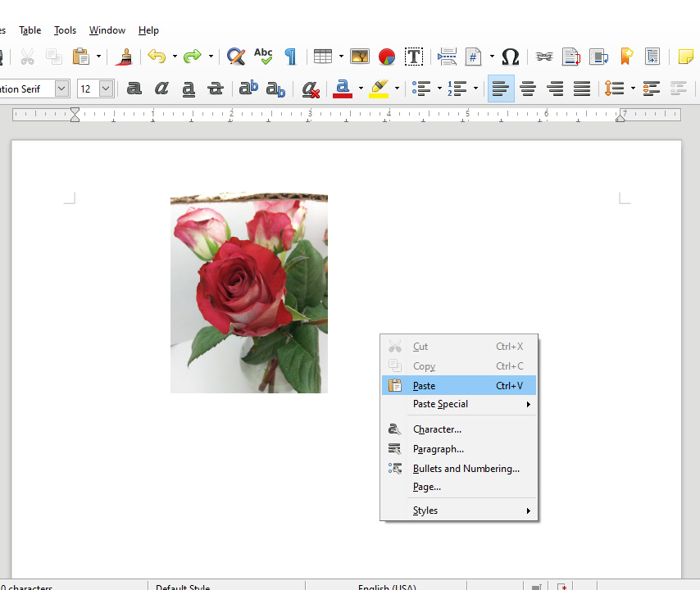The image size is (700, 590).
Task: Toggle bold formatting
Action: [x=134, y=88]
